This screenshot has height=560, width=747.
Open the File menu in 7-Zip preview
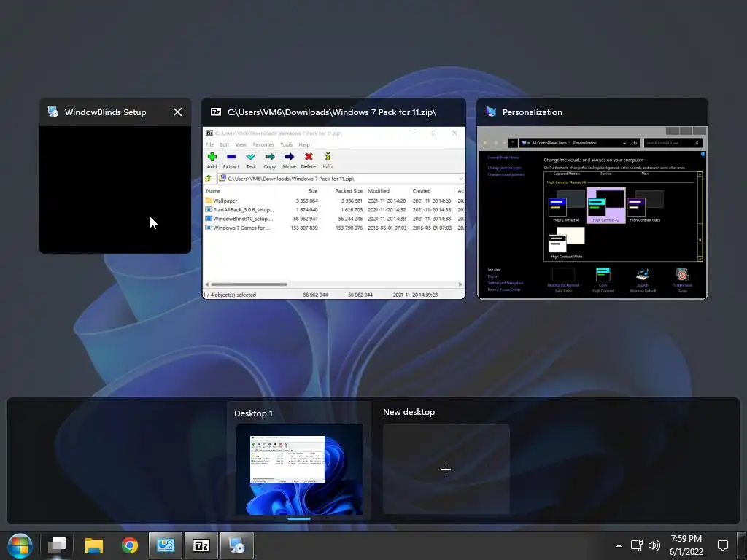click(209, 144)
